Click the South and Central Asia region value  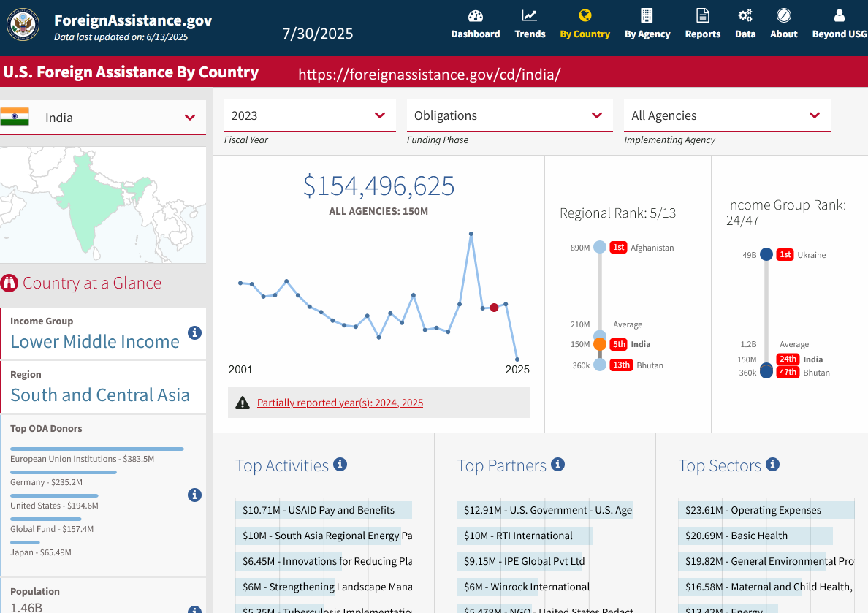pyautogui.click(x=100, y=395)
